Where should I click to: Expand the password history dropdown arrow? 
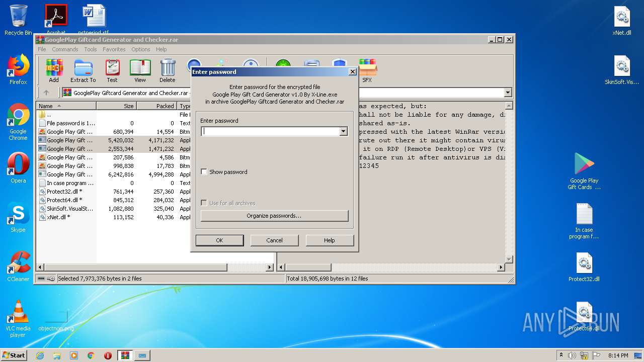tap(344, 131)
